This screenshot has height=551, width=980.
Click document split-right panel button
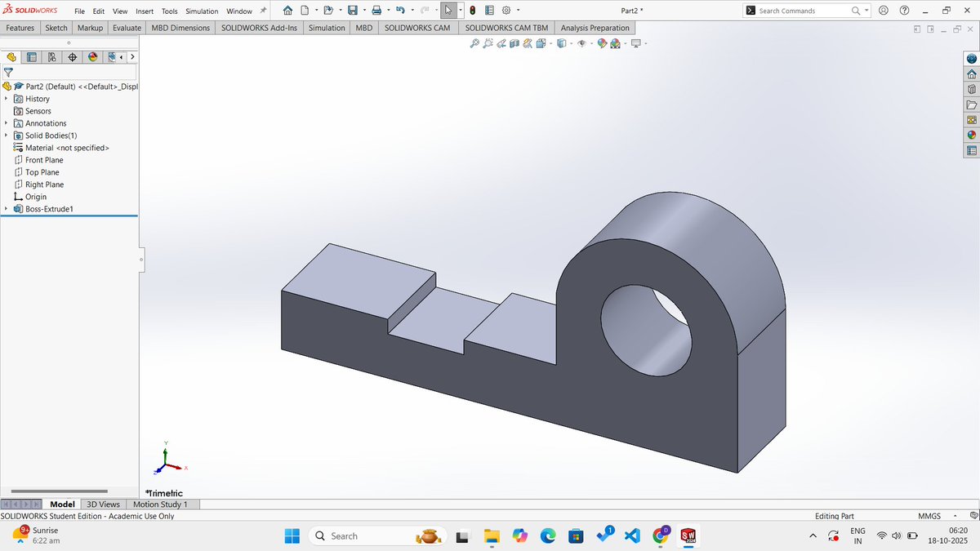coord(929,29)
